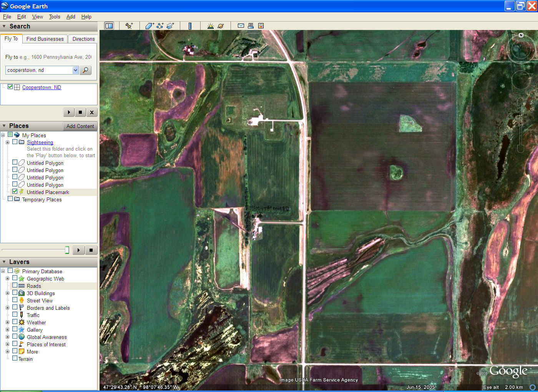Expand the Weather layer node

click(7, 322)
